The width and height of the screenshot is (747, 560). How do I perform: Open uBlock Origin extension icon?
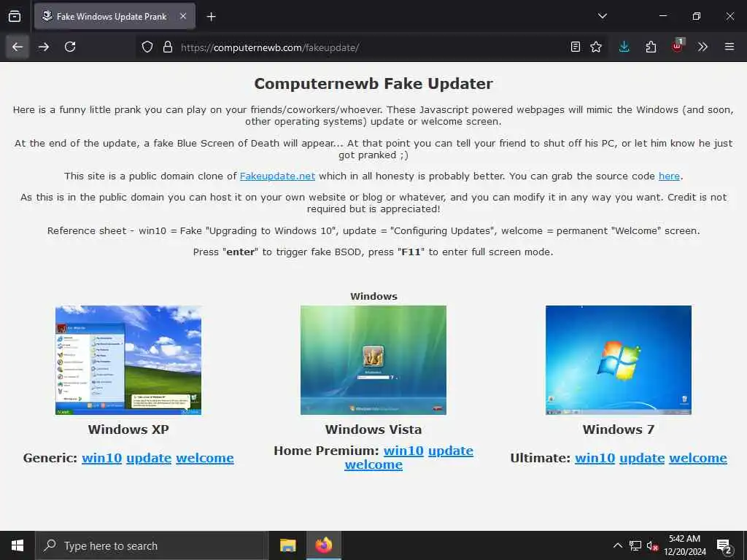click(x=677, y=46)
